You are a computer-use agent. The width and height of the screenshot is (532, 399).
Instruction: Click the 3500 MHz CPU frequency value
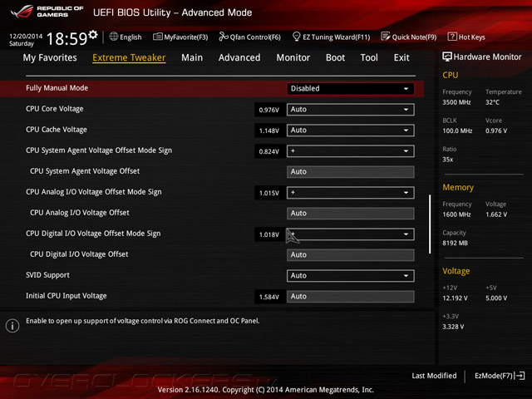tap(456, 102)
